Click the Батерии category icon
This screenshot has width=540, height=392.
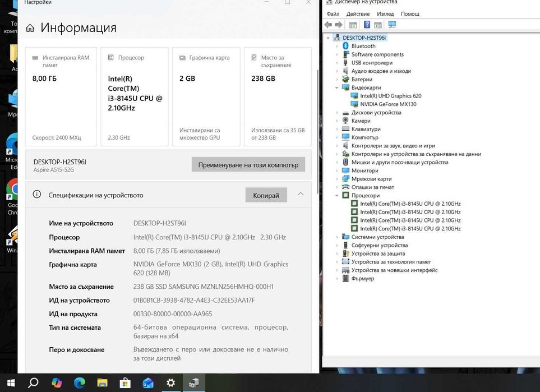pyautogui.click(x=345, y=79)
